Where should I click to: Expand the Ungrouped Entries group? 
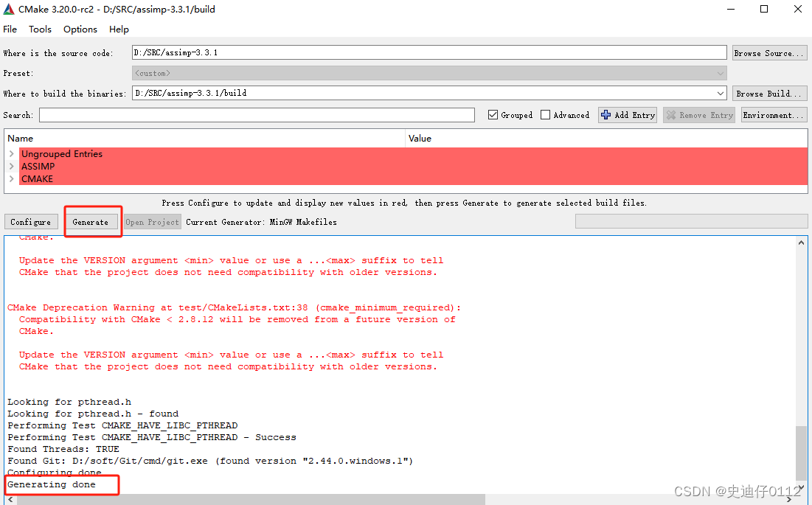11,153
